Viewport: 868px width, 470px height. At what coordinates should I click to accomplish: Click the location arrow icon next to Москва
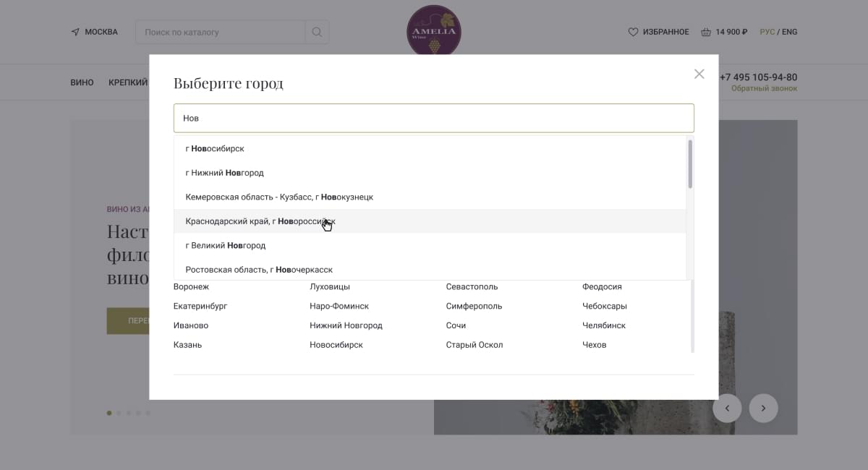75,32
